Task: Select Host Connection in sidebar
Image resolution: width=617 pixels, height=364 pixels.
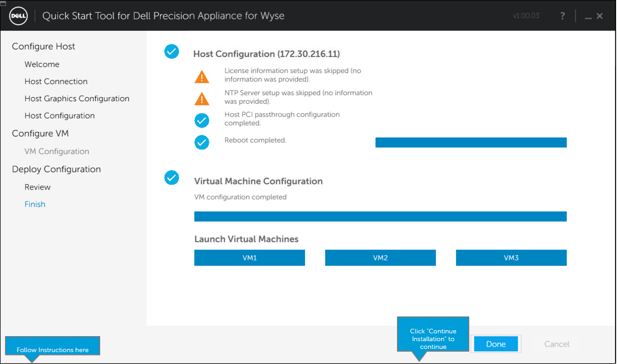Action: (x=56, y=81)
